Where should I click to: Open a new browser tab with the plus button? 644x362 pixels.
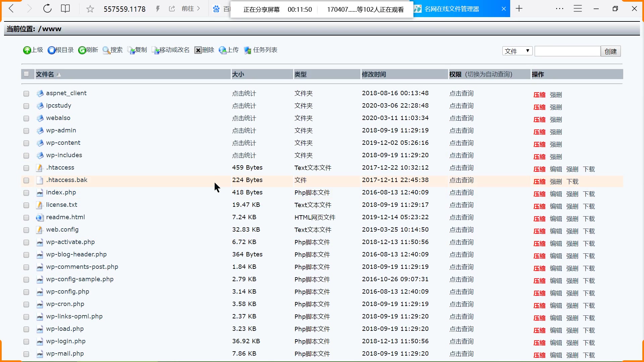519,9
